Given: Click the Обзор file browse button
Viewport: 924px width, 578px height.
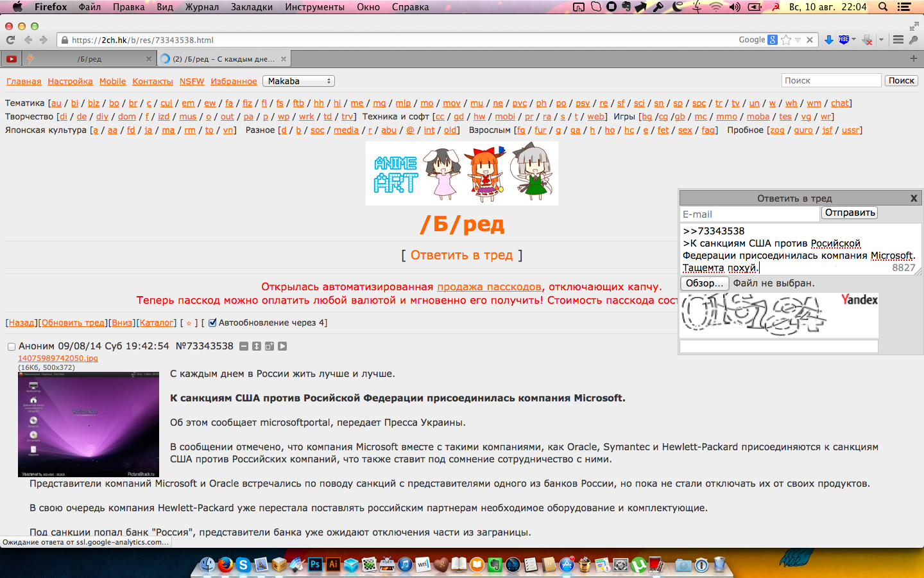Looking at the screenshot, I should [705, 283].
